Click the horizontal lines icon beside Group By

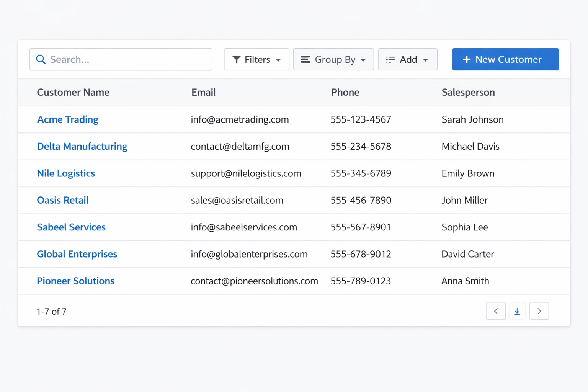[305, 59]
